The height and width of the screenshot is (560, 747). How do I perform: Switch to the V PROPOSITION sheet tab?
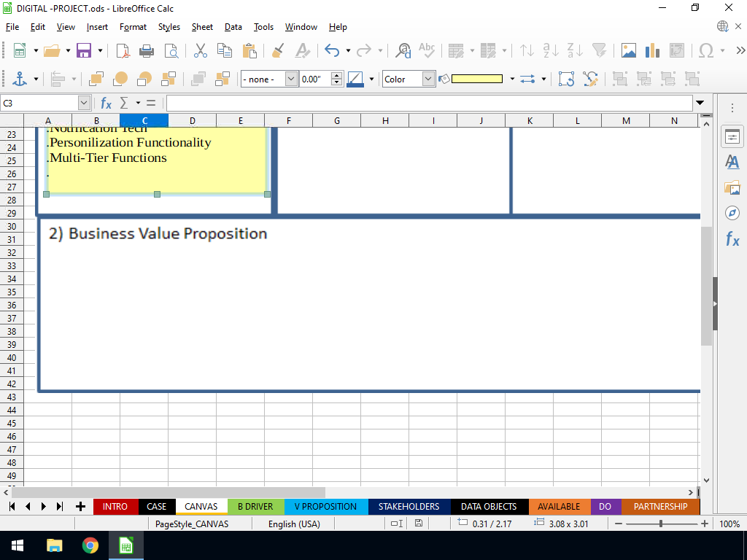[325, 507]
